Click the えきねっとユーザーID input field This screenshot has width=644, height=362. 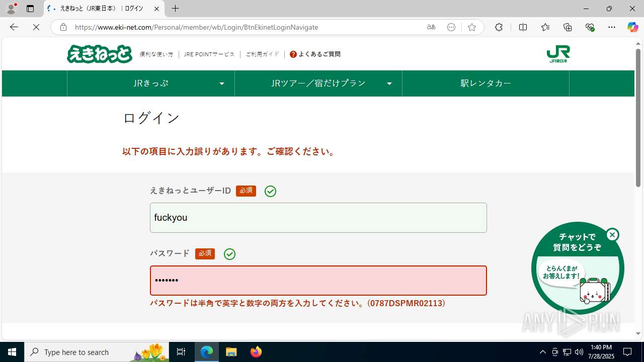[318, 218]
